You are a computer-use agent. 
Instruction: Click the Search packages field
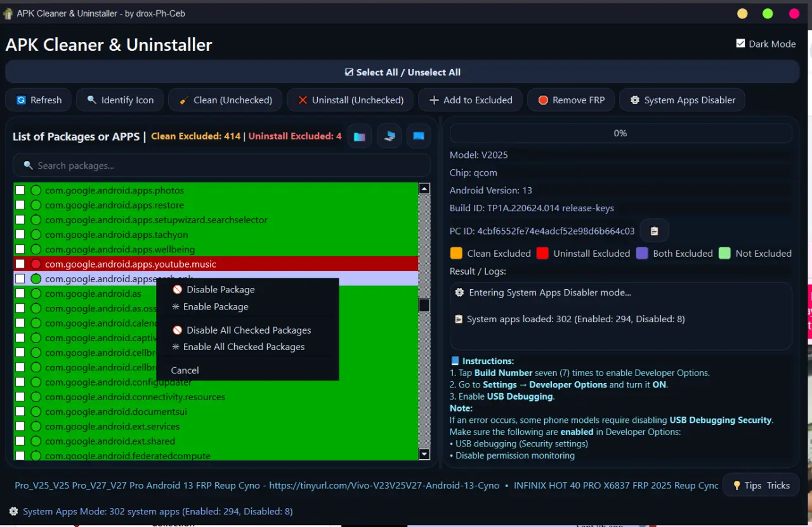coord(222,166)
